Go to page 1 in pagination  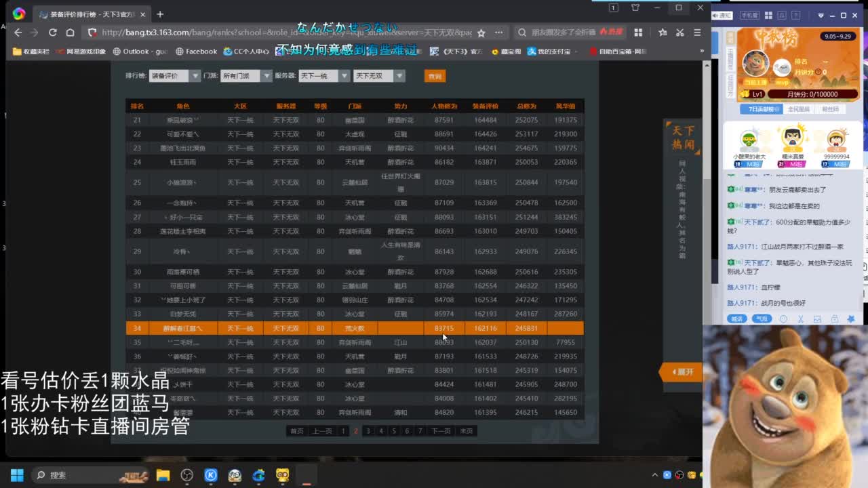[x=343, y=430]
